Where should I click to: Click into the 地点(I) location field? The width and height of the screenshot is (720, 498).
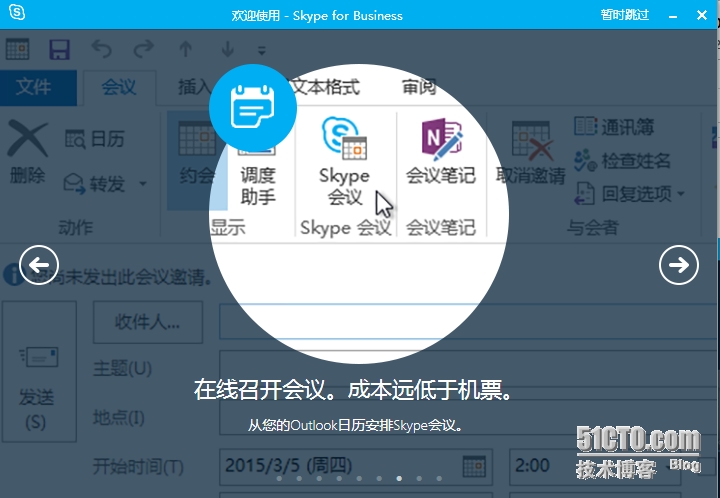coord(468,417)
